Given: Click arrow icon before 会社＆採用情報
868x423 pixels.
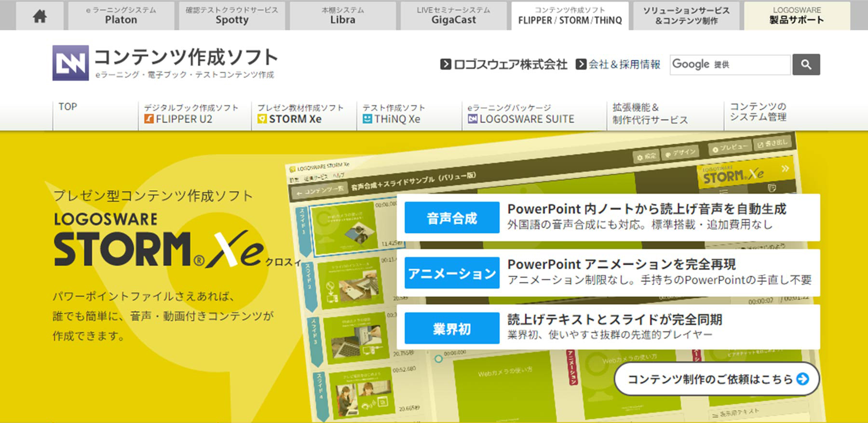Looking at the screenshot, I should (581, 64).
